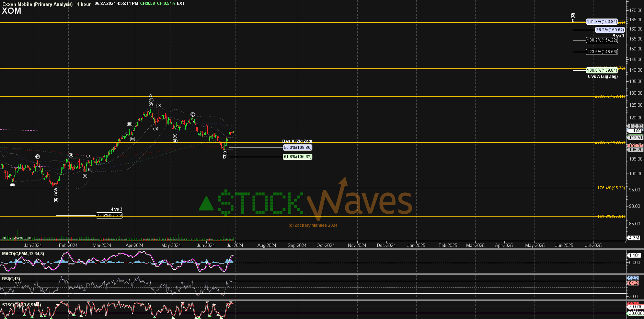Viewport: 644px width, 319px height.
Task: Click the 'C vs A (Zig Zag)' annotation
Action: (602, 76)
